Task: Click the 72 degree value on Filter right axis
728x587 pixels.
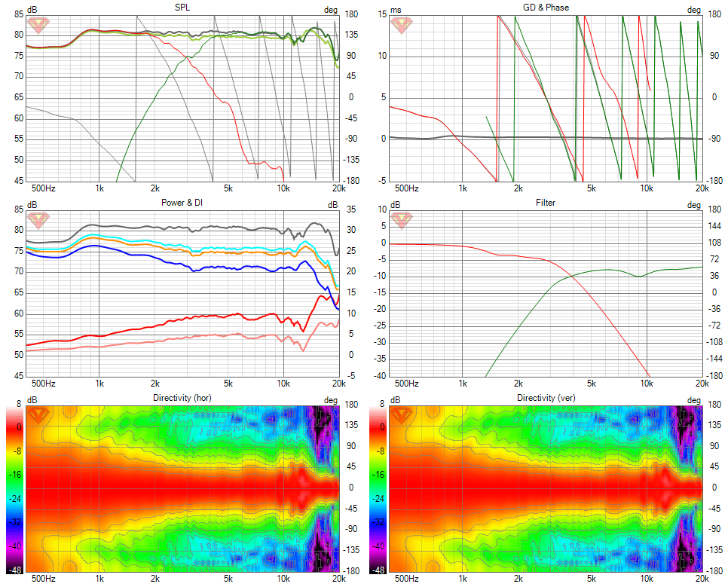Action: tap(714, 258)
